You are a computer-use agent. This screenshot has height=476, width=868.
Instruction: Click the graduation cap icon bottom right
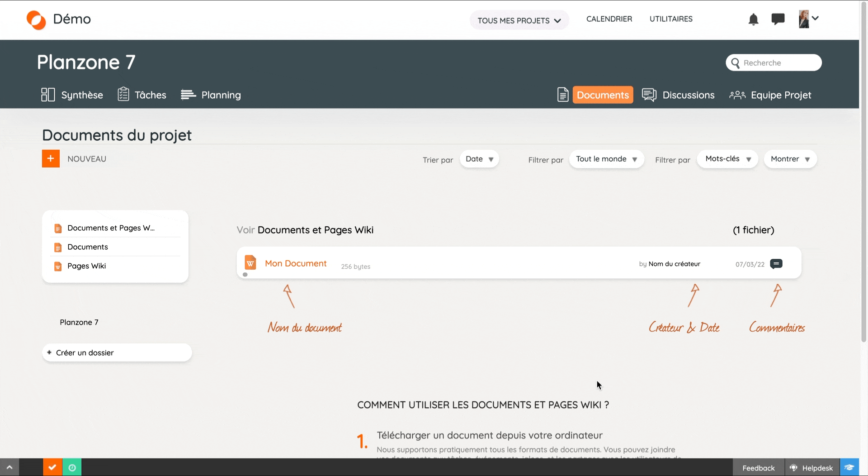coord(849,467)
